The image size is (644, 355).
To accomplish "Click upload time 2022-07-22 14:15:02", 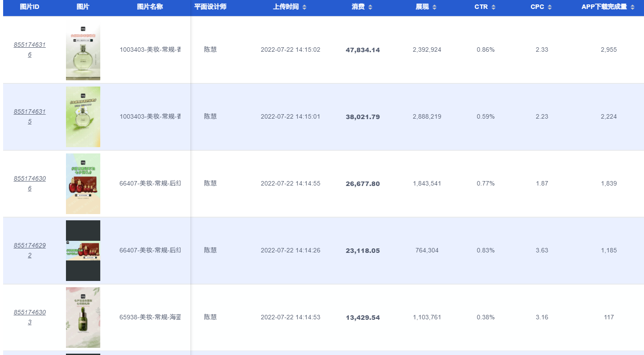I will pos(291,50).
